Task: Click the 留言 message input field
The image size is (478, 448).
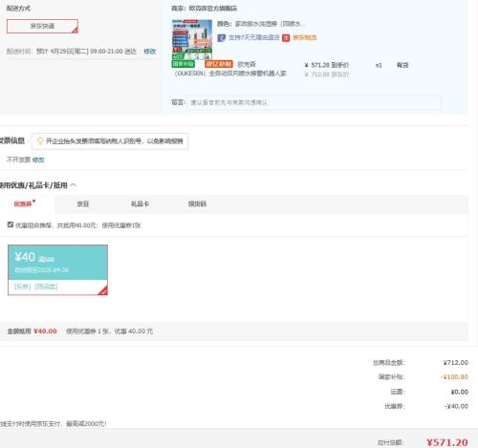Action: [315, 102]
